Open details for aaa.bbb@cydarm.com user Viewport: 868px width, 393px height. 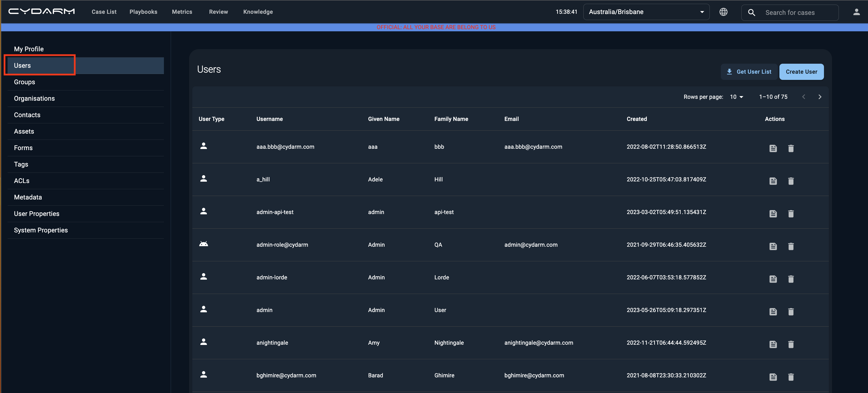tap(773, 148)
